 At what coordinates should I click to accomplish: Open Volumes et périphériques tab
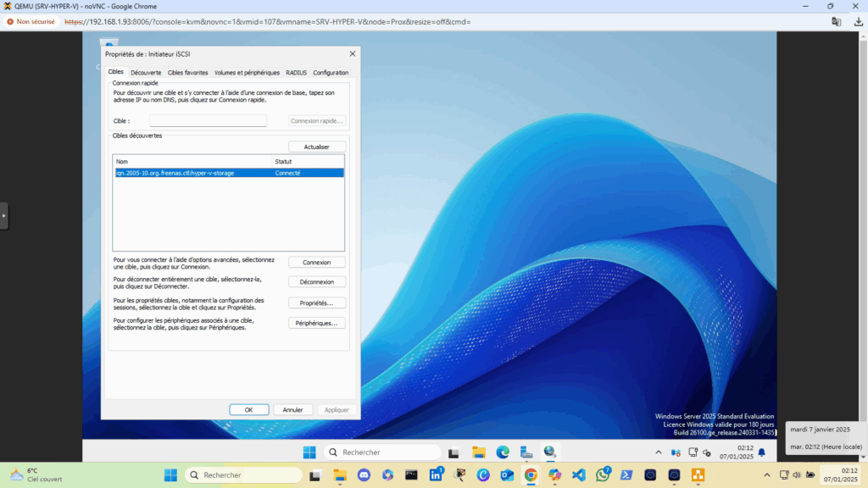click(247, 73)
